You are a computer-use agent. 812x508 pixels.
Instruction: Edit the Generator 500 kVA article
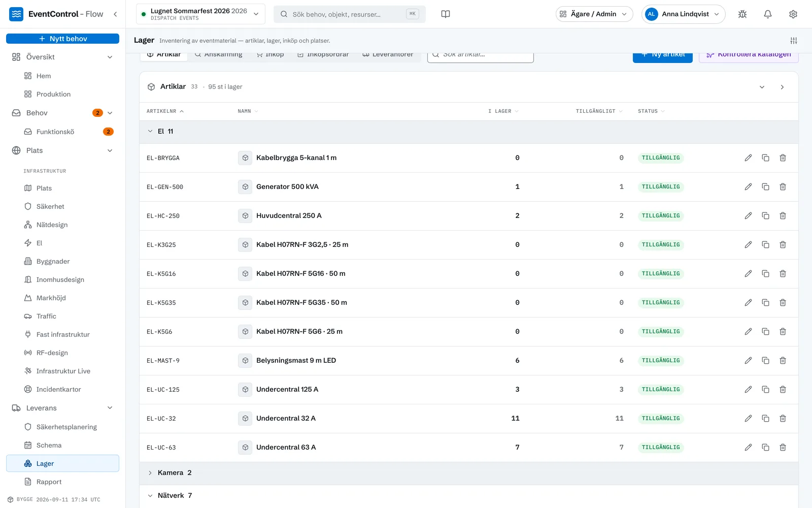[748, 187]
